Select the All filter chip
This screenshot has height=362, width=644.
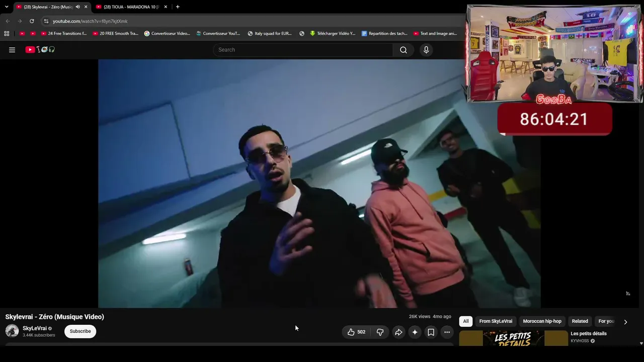click(x=466, y=321)
